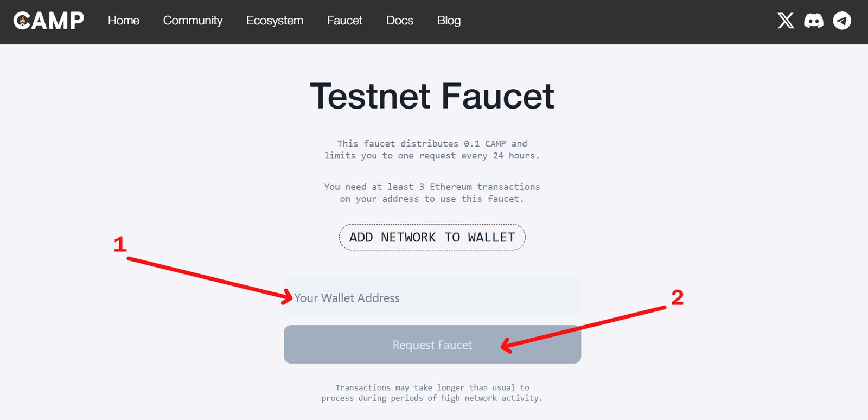Open the Discord icon link
Viewport: 868px width, 420px height.
[x=814, y=21]
